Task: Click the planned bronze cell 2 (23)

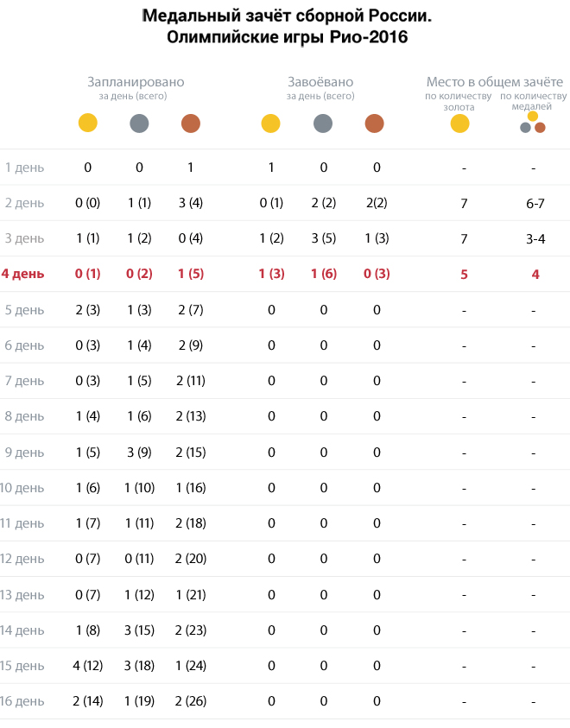Action: point(191,630)
